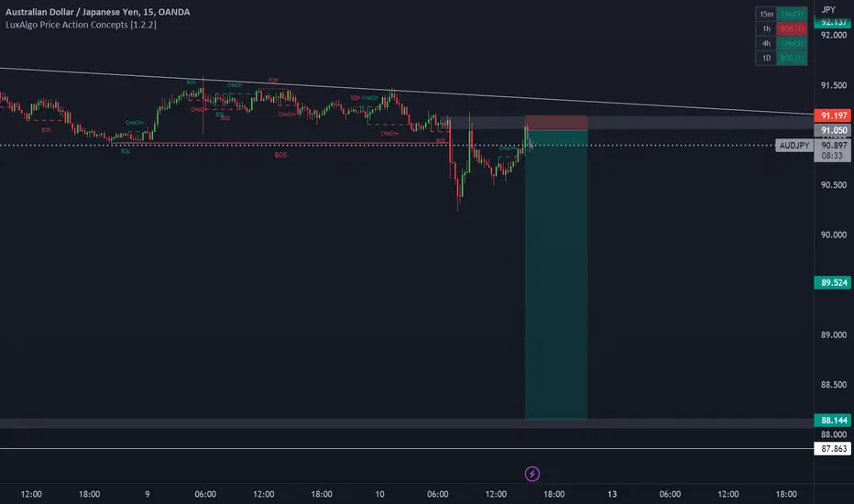Click the 1D row in the timeframe table
The image size is (854, 504).
point(781,58)
